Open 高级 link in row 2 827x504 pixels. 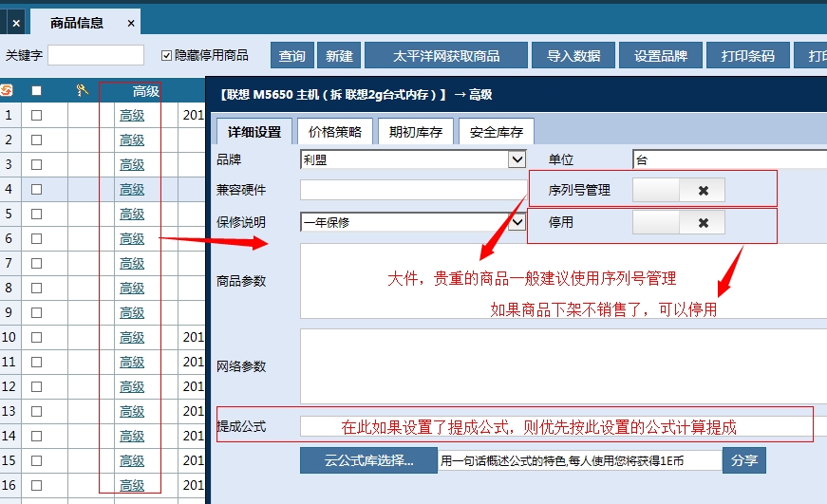(132, 140)
